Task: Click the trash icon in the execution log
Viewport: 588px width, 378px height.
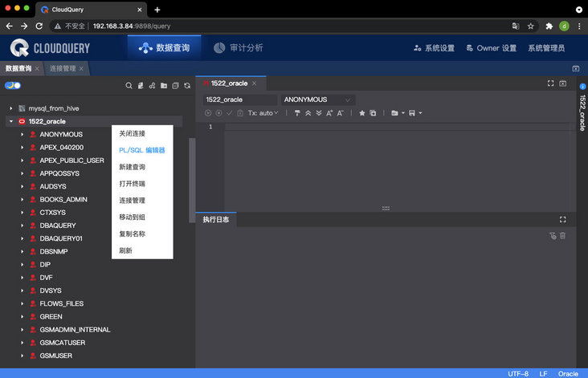Action: tap(563, 235)
